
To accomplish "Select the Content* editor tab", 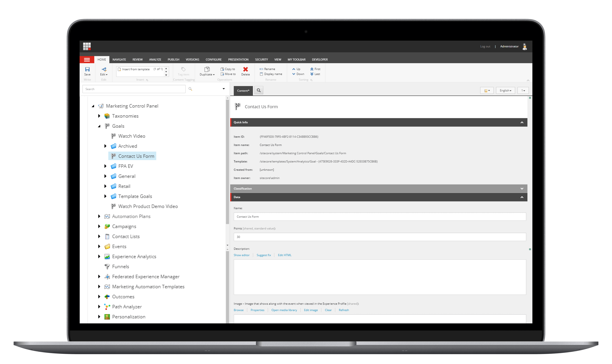I will 243,91.
